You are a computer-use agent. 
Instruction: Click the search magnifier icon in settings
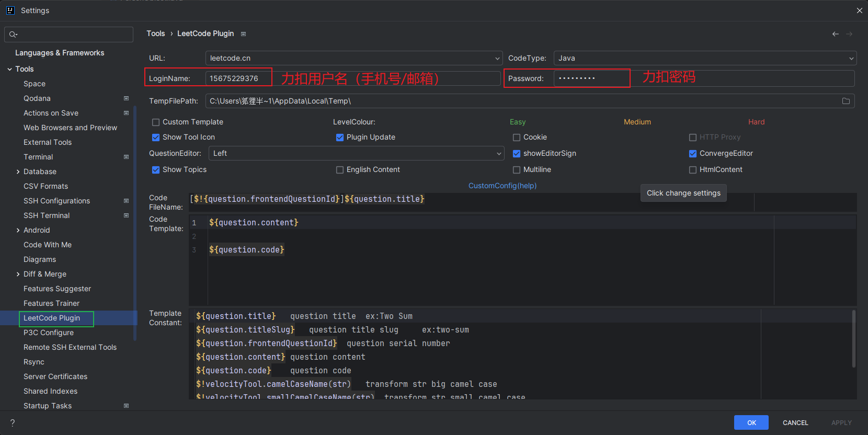(13, 35)
